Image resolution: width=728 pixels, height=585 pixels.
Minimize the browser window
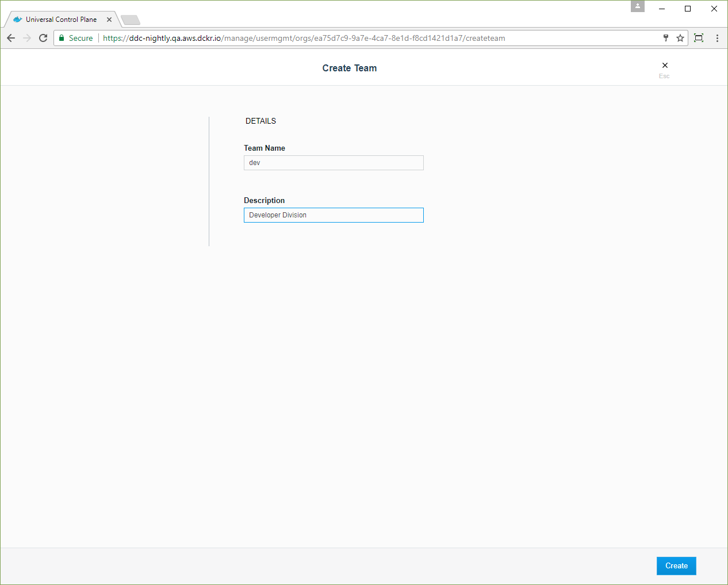coord(662,9)
